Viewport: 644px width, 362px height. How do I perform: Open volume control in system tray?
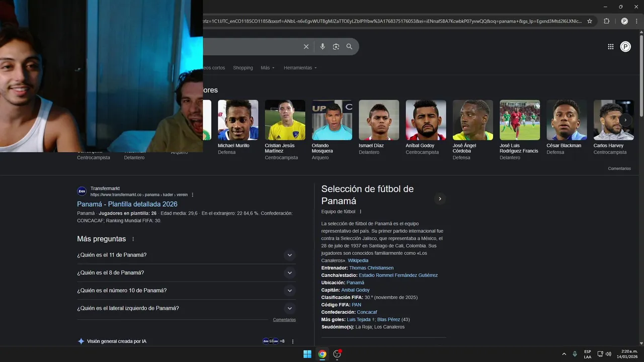click(x=608, y=354)
